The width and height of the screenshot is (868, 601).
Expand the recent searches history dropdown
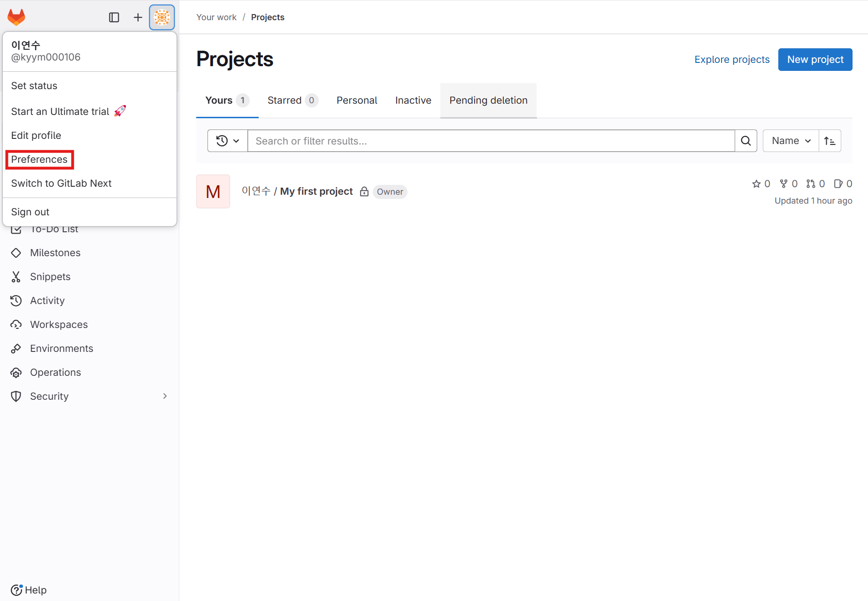tap(227, 140)
